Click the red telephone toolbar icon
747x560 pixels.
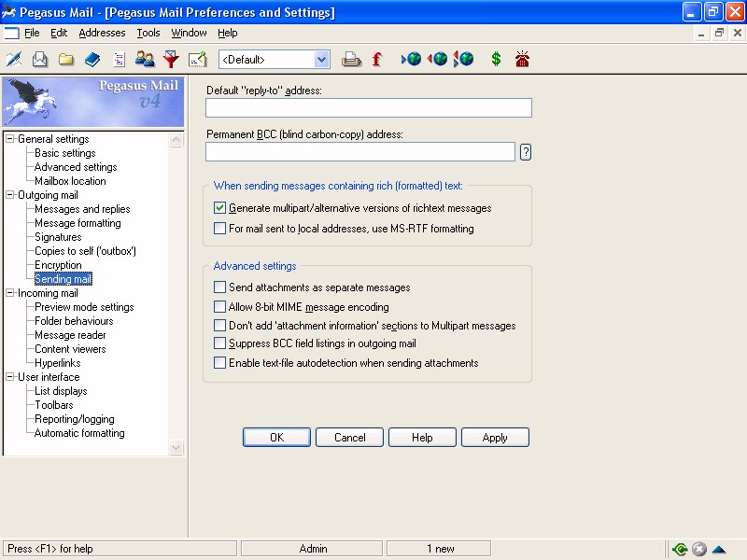point(522,59)
